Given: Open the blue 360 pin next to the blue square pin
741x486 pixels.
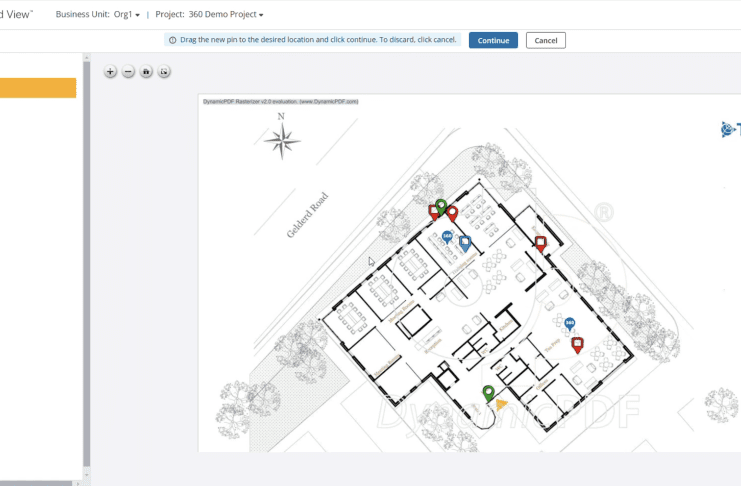Looking at the screenshot, I should pyautogui.click(x=447, y=237).
